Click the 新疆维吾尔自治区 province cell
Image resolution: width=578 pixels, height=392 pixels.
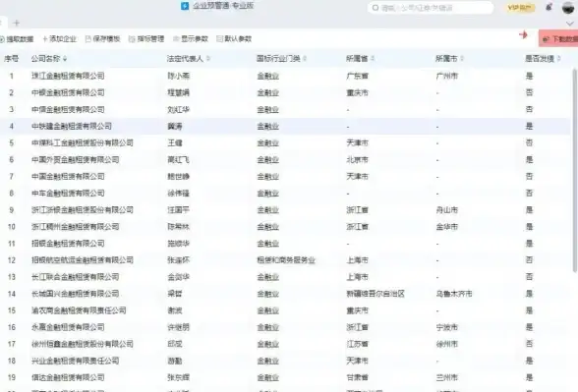pos(376,294)
